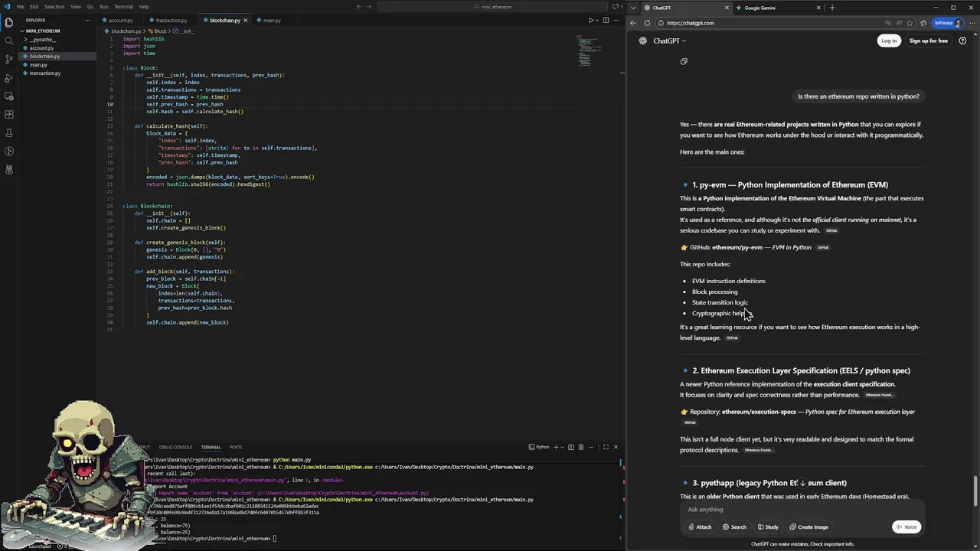The width and height of the screenshot is (980, 551).
Task: Click the ethereum/py-evm GitHub source chip
Action: tap(823, 247)
